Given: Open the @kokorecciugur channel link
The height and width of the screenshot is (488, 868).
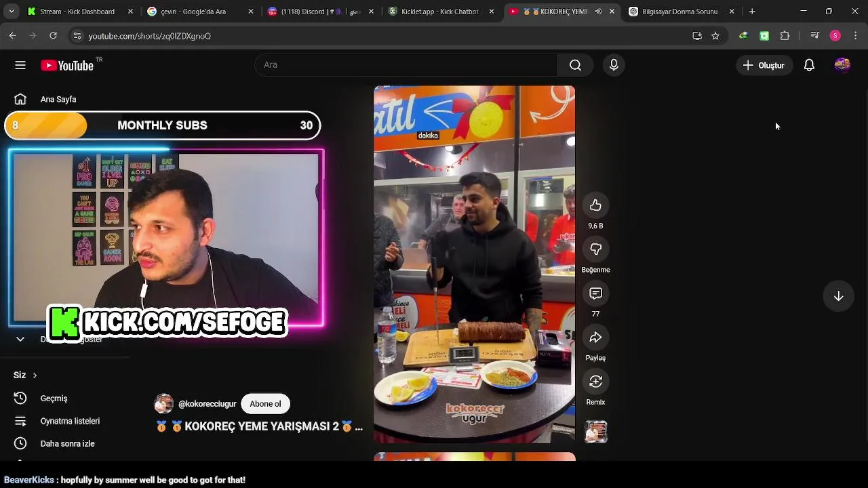Looking at the screenshot, I should pos(208,404).
